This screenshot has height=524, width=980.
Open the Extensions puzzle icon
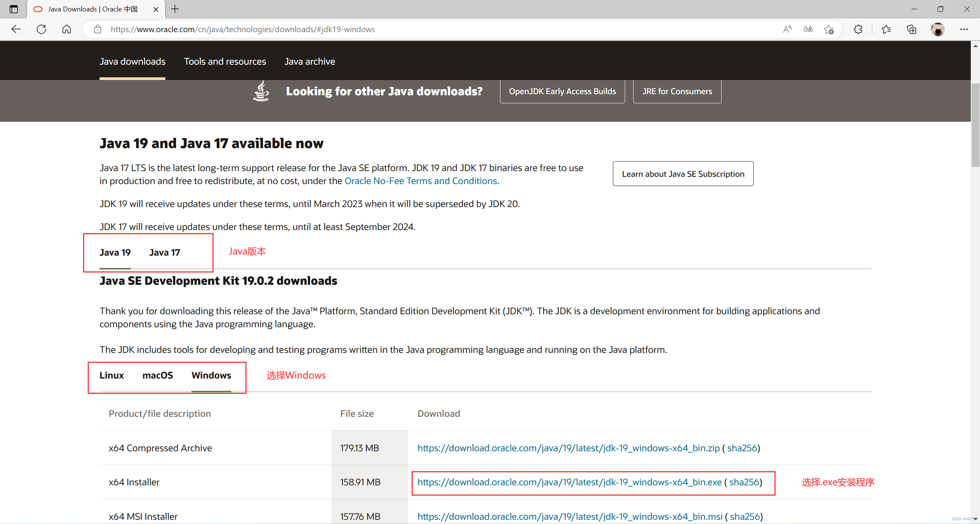click(858, 29)
